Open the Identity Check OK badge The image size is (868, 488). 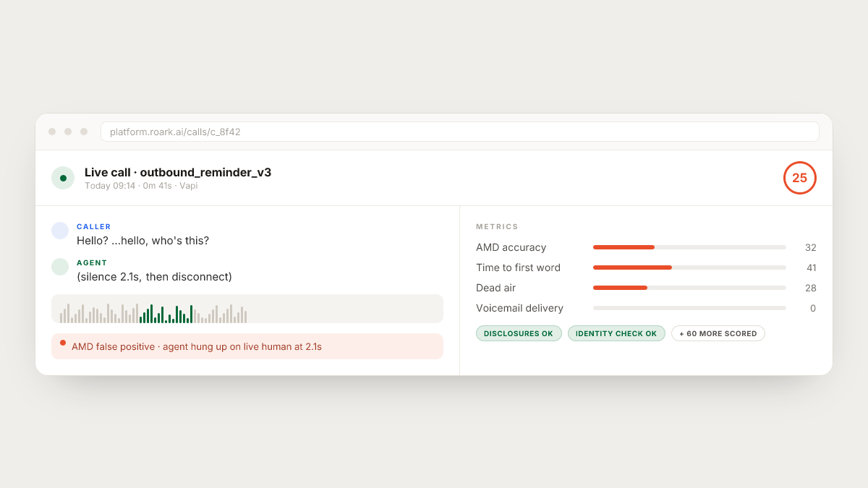tap(616, 333)
